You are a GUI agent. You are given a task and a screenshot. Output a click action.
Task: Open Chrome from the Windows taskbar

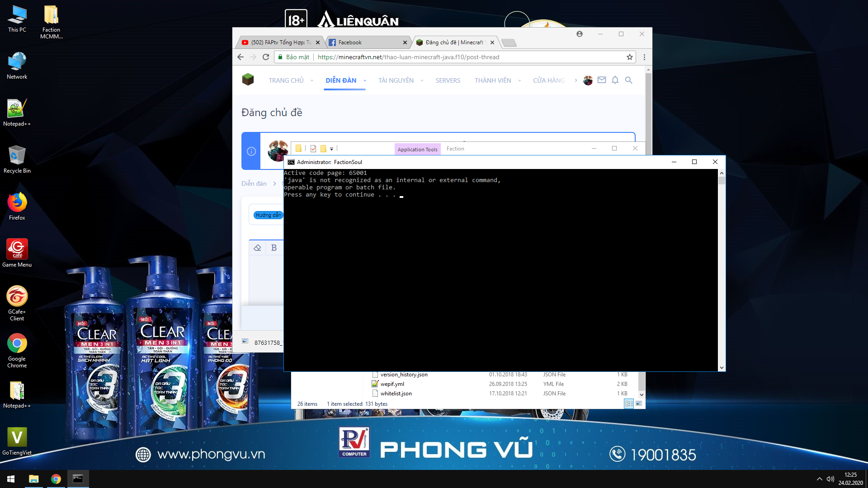pos(56,479)
